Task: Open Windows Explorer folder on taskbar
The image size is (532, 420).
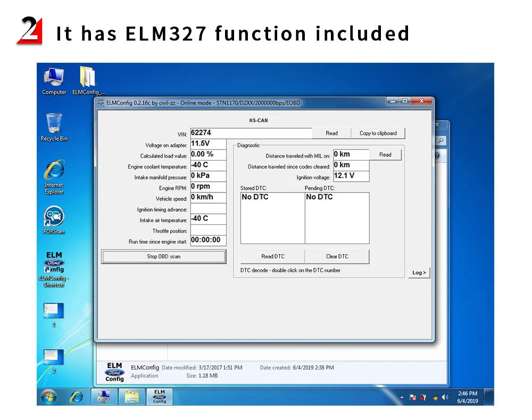Action: coord(131,397)
